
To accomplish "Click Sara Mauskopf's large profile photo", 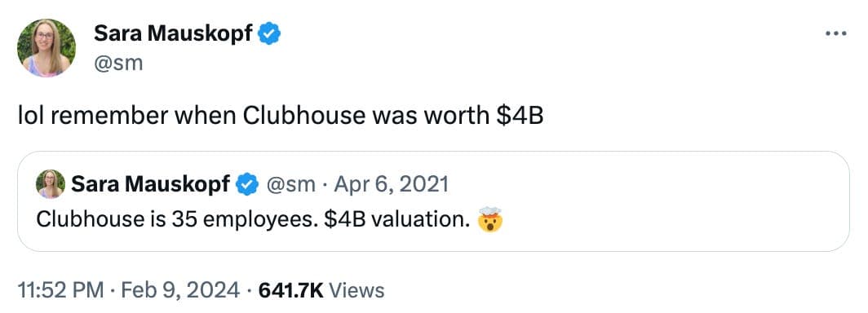I will (x=46, y=47).
